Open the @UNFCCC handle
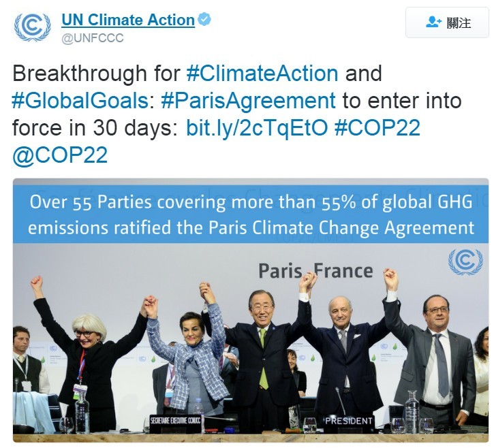The height and width of the screenshot is (448, 494). (93, 38)
